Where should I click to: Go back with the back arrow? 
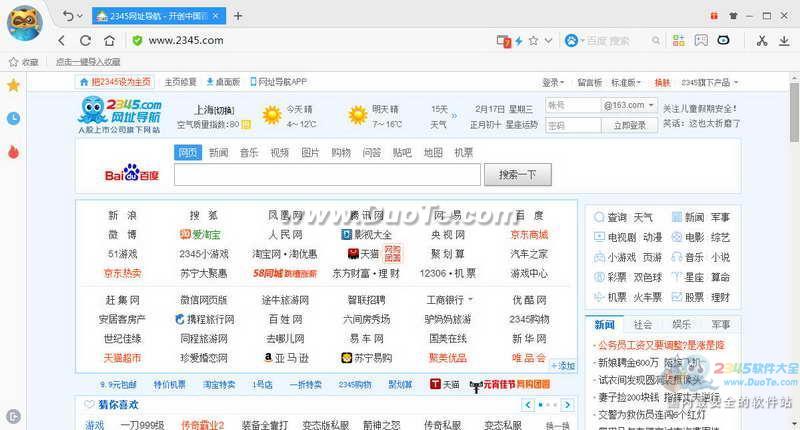[x=62, y=40]
